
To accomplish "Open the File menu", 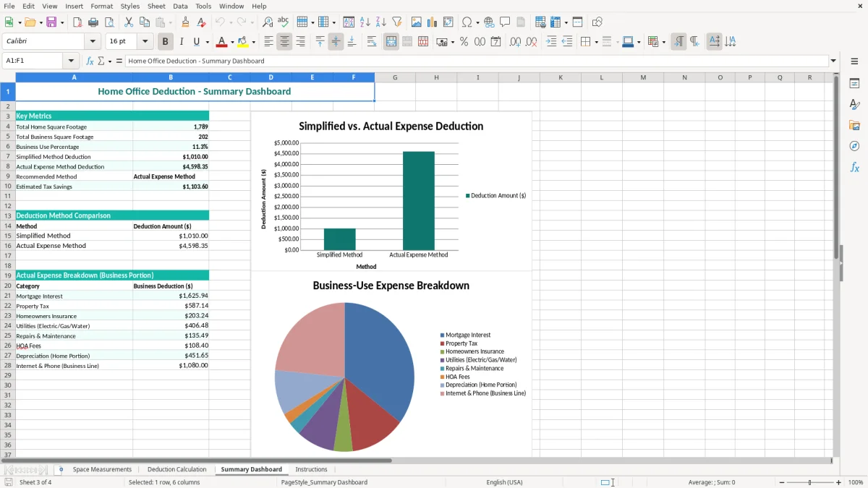I will pos(9,6).
